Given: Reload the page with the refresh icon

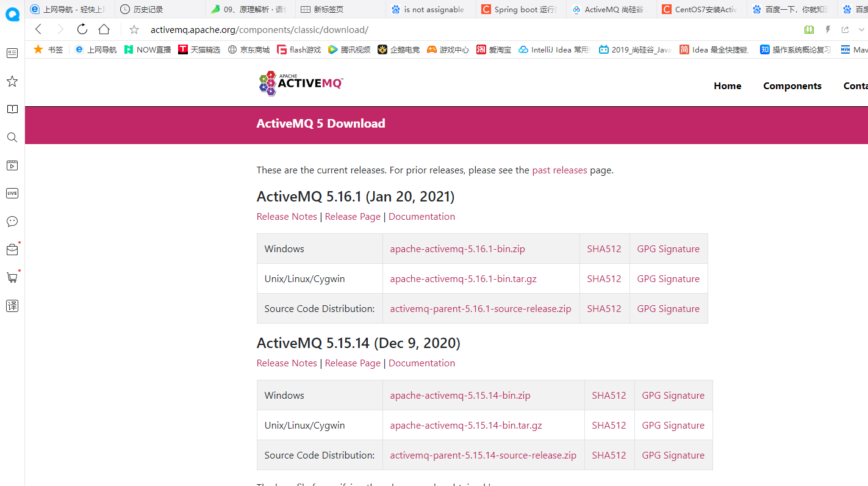Looking at the screenshot, I should [x=82, y=29].
